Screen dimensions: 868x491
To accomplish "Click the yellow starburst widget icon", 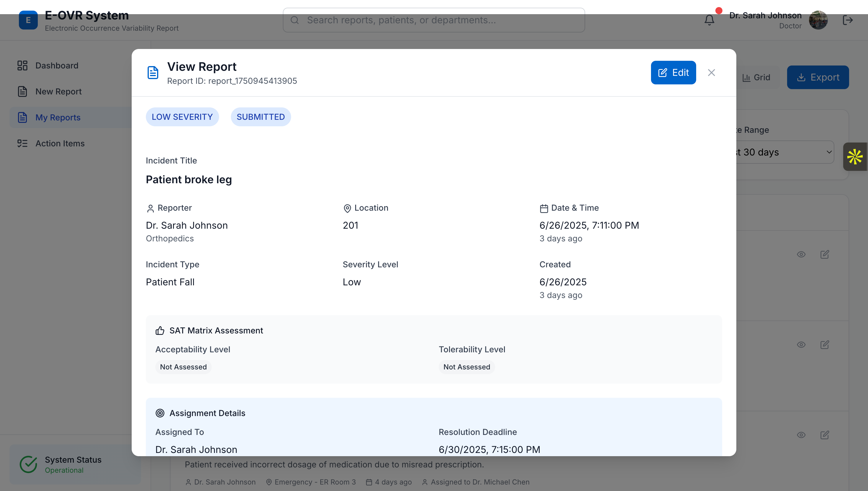I will tap(854, 157).
